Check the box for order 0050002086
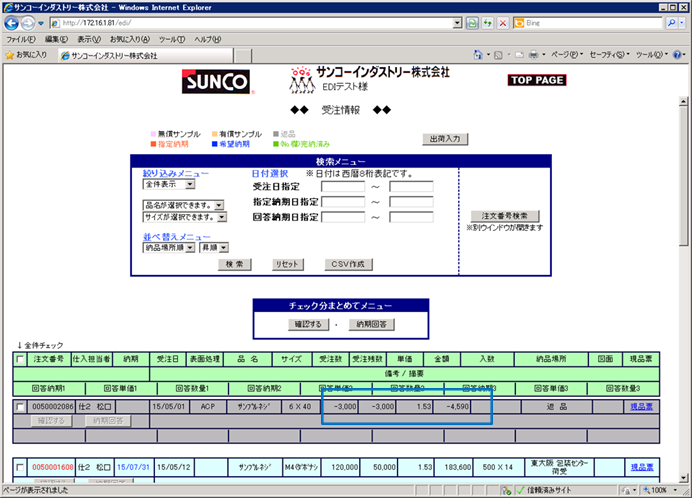Screen dimensions: 692x498 tap(20, 407)
